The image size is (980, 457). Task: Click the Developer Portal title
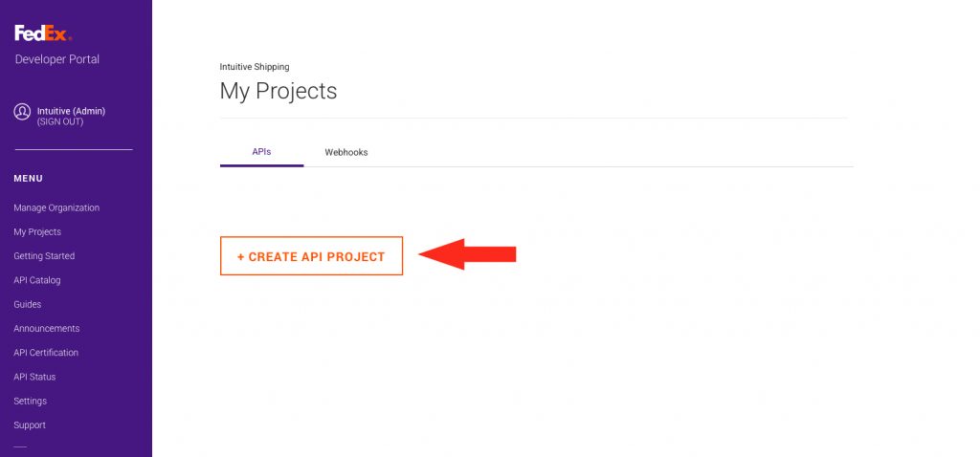click(x=57, y=59)
